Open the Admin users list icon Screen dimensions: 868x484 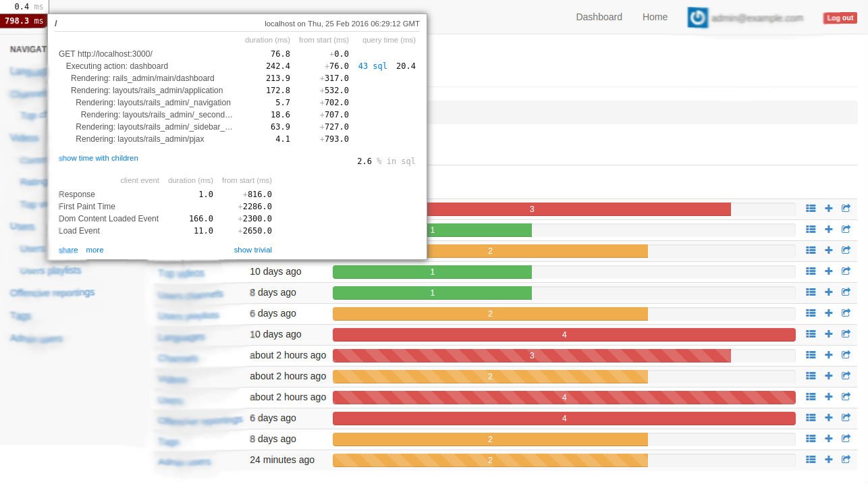tap(810, 459)
